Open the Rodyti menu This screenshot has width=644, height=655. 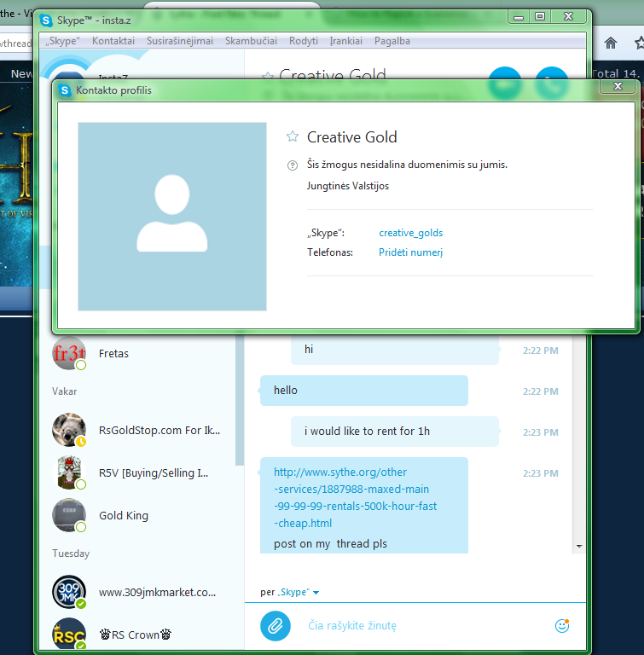304,41
